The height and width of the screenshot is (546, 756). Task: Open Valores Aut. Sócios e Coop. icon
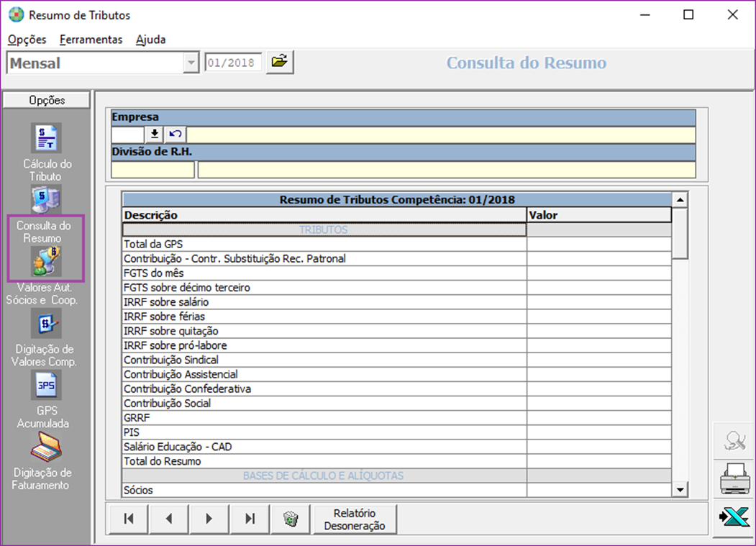click(46, 261)
